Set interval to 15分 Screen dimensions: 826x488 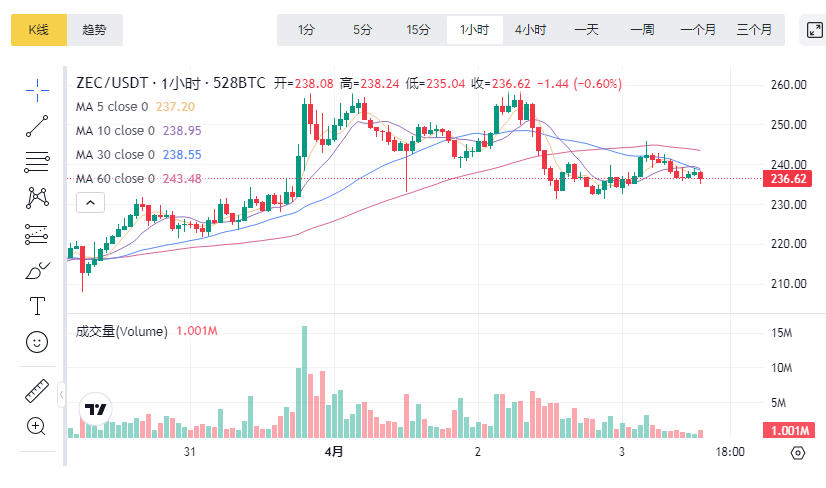pyautogui.click(x=418, y=30)
